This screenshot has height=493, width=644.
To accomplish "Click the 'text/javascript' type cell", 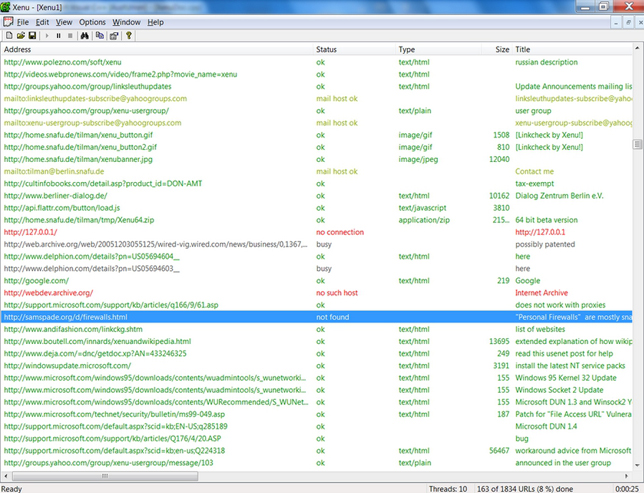I will pyautogui.click(x=422, y=208).
